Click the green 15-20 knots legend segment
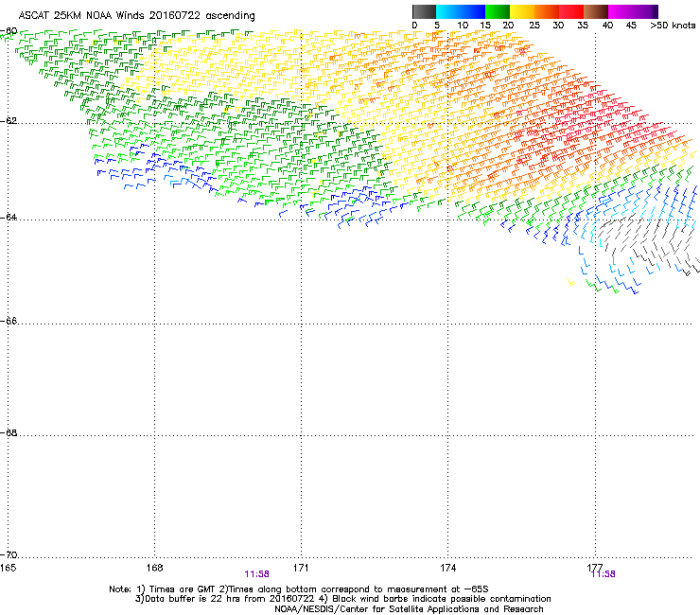This screenshot has width=700, height=615. tap(498, 11)
